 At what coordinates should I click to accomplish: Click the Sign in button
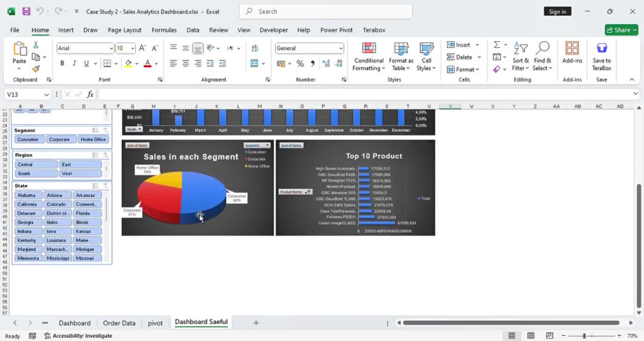point(557,12)
